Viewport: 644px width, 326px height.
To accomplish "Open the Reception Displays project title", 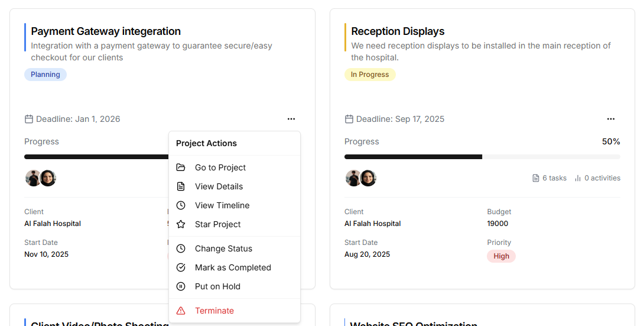I will (x=398, y=31).
